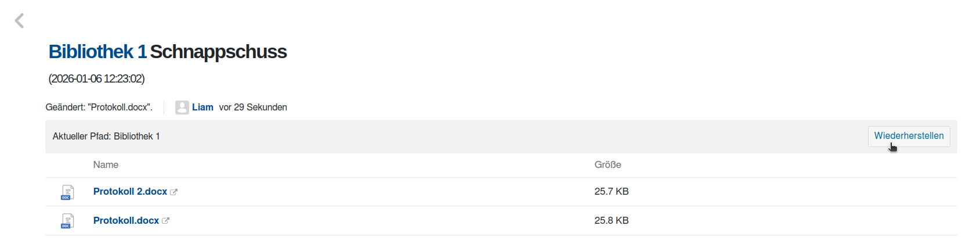
Task: Click the Protokoll 2.docx file icon
Action: (x=67, y=192)
